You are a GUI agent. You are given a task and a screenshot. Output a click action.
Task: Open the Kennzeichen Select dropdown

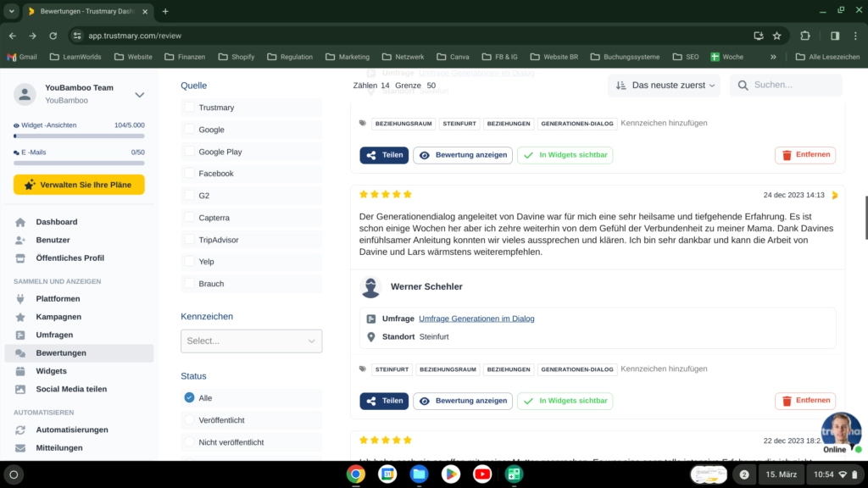pyautogui.click(x=251, y=341)
